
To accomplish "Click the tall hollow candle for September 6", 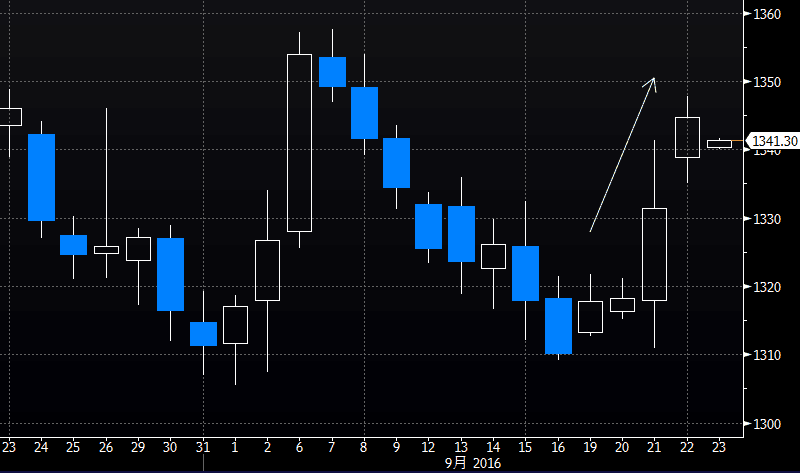I will [299, 143].
